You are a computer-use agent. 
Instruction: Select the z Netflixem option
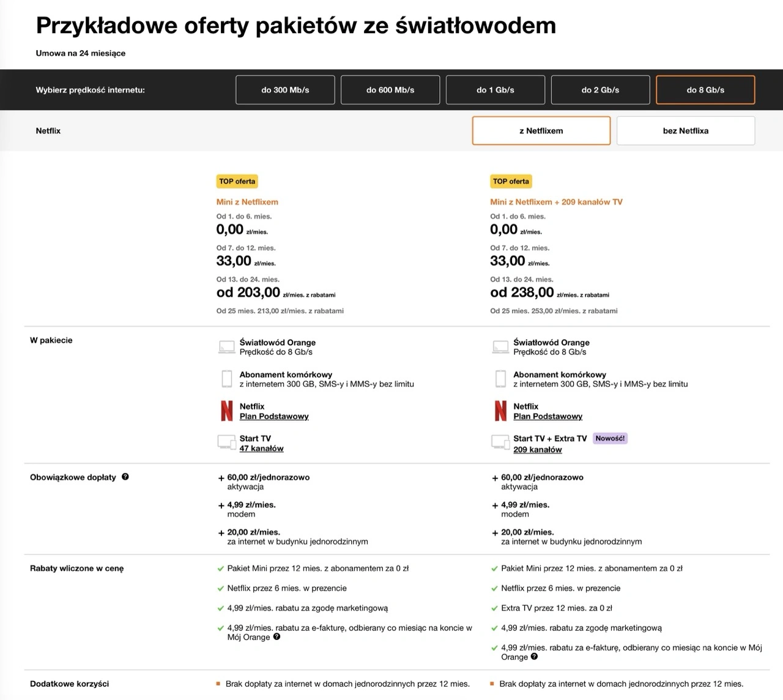pyautogui.click(x=541, y=131)
